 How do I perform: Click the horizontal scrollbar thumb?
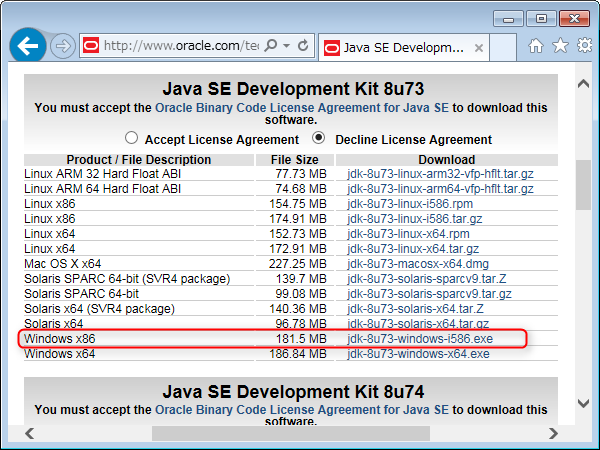[291, 434]
